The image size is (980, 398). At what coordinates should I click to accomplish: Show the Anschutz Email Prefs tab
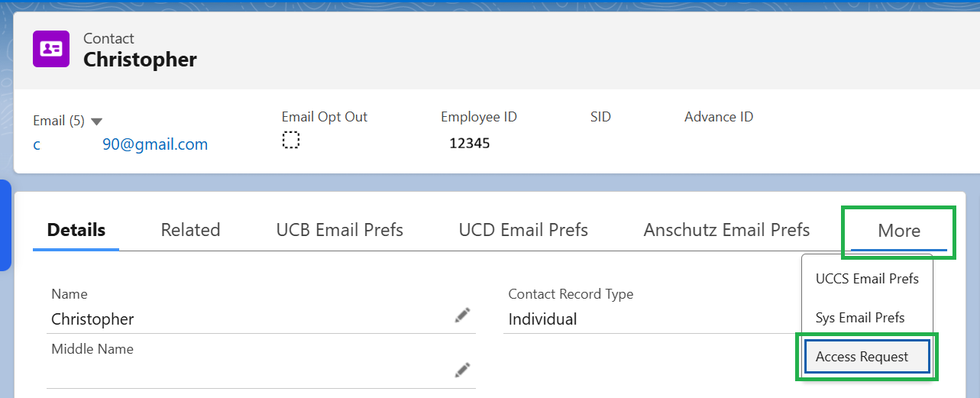click(x=726, y=230)
